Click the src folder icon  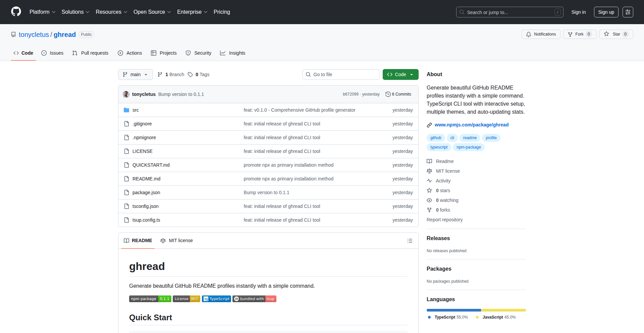pos(126,110)
